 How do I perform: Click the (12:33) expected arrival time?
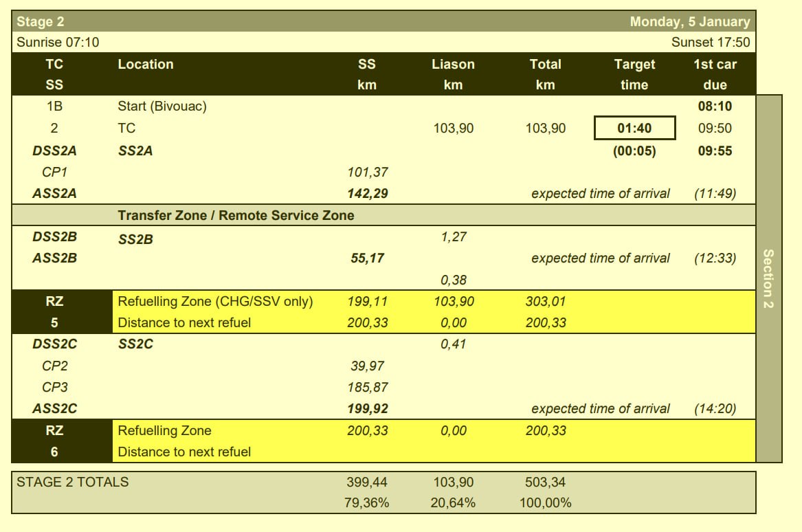point(715,258)
